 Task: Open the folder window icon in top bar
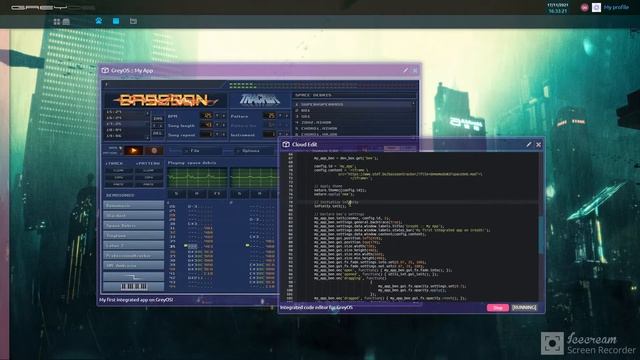(133, 21)
